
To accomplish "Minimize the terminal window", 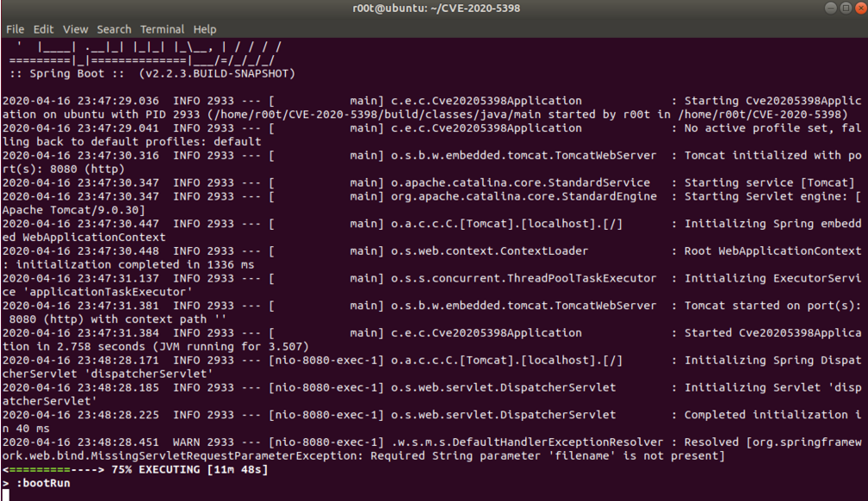I will [830, 8].
